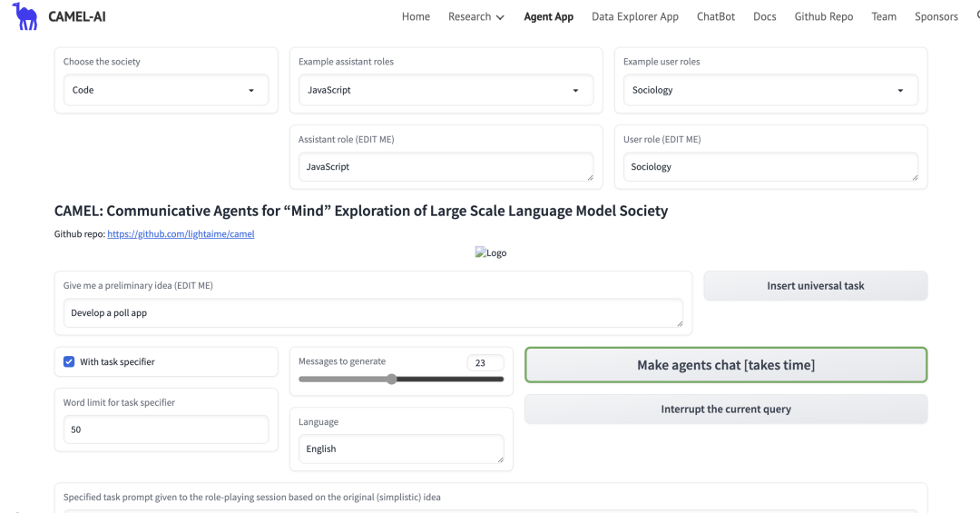Open the github.com/lightaime/camel link
The image size is (980, 513).
[x=181, y=234]
